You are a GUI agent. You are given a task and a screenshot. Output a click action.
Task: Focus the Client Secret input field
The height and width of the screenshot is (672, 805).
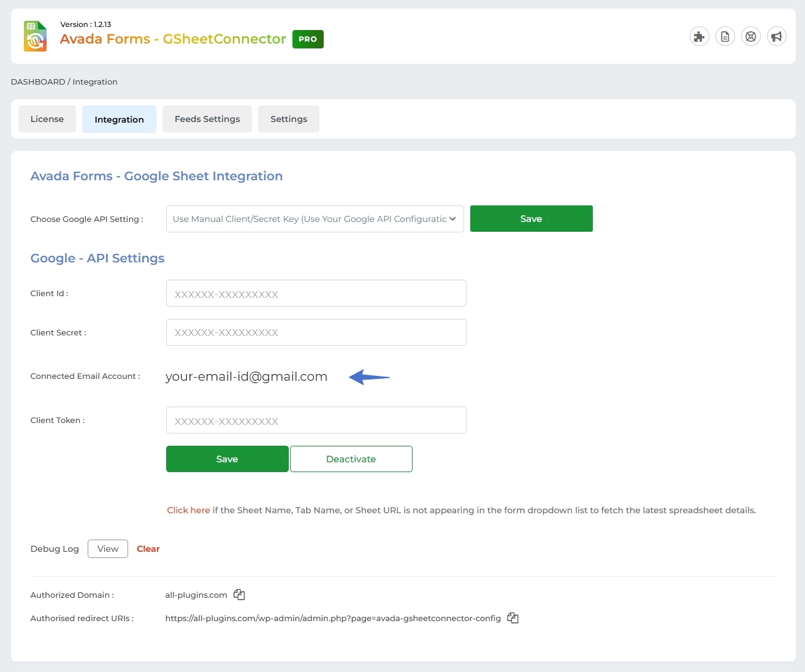pyautogui.click(x=316, y=332)
